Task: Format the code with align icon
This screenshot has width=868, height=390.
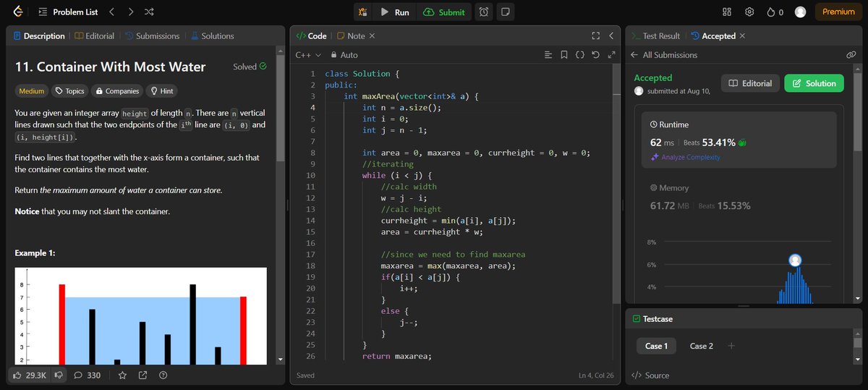Action: pos(548,55)
